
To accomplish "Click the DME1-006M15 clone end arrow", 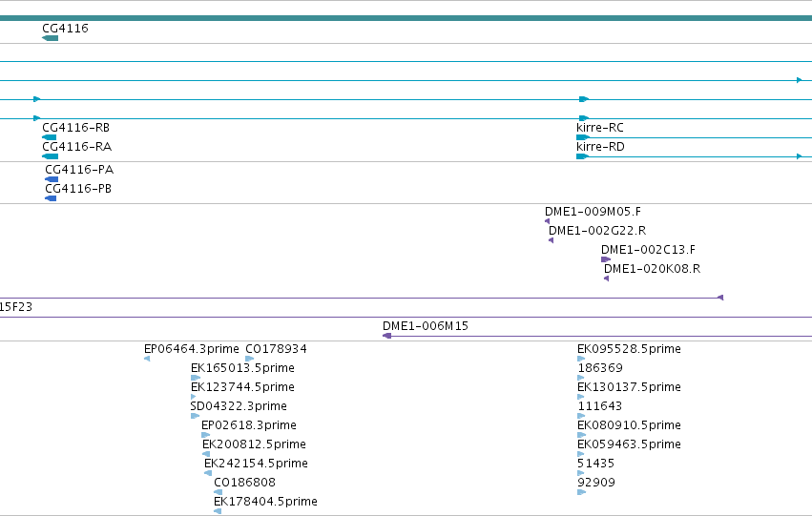I will click(x=386, y=336).
